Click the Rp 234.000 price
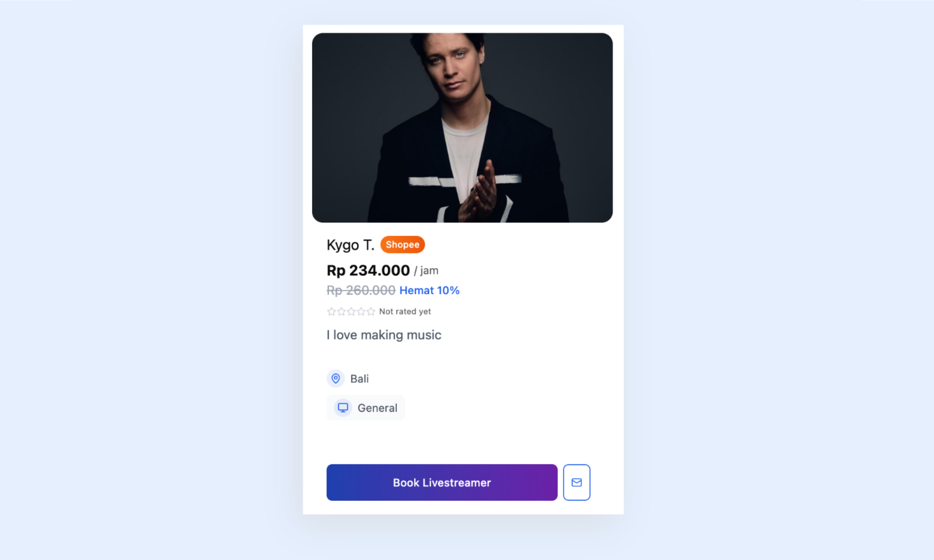 [368, 270]
